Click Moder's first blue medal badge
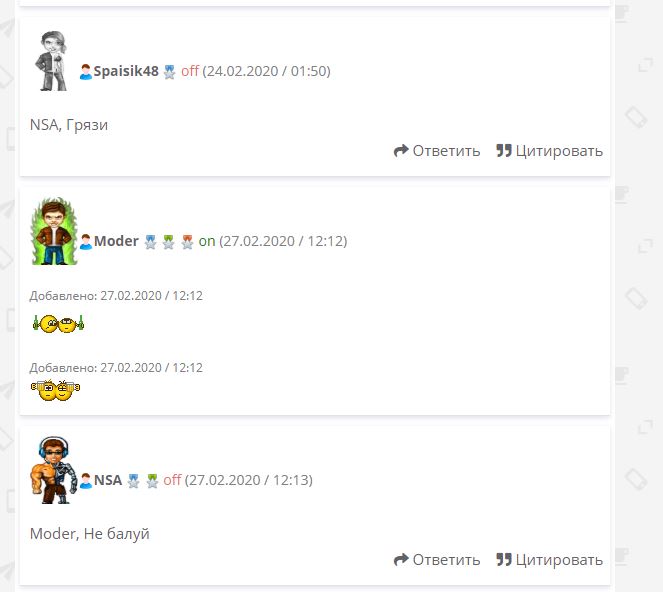The image size is (663, 592). click(x=151, y=242)
